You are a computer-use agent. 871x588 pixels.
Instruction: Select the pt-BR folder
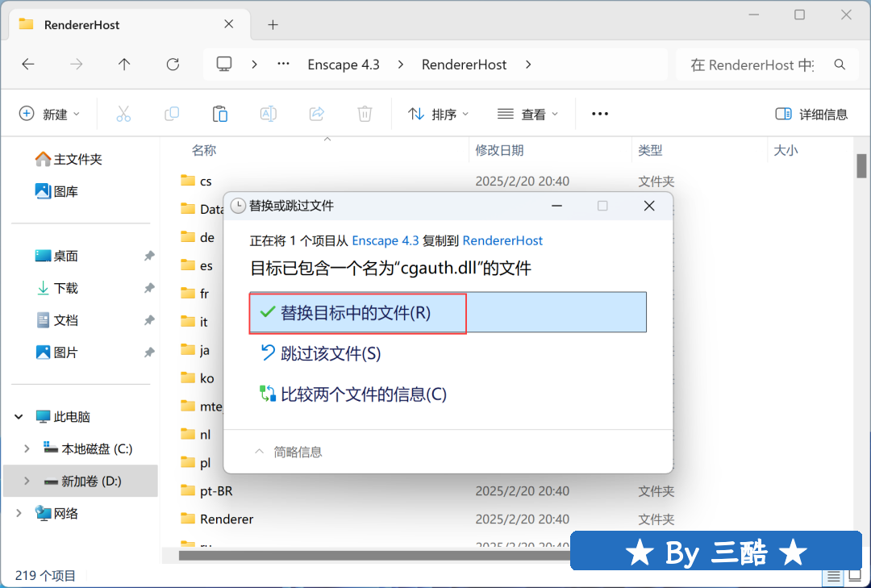click(206, 490)
